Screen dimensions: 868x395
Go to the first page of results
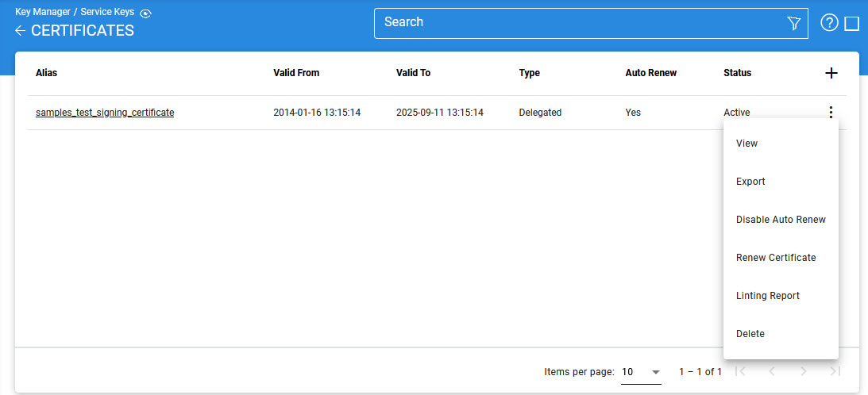[740, 371]
